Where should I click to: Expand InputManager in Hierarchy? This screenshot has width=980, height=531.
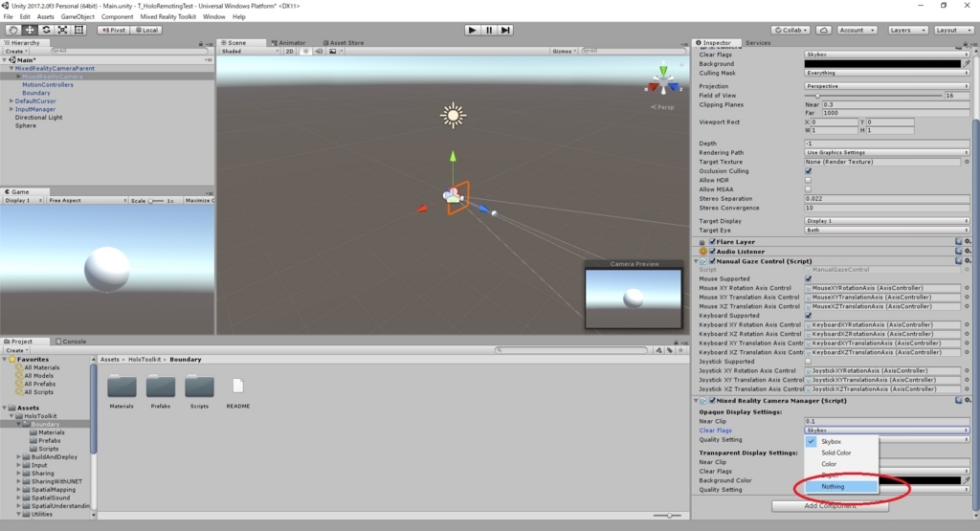pyautogui.click(x=11, y=109)
